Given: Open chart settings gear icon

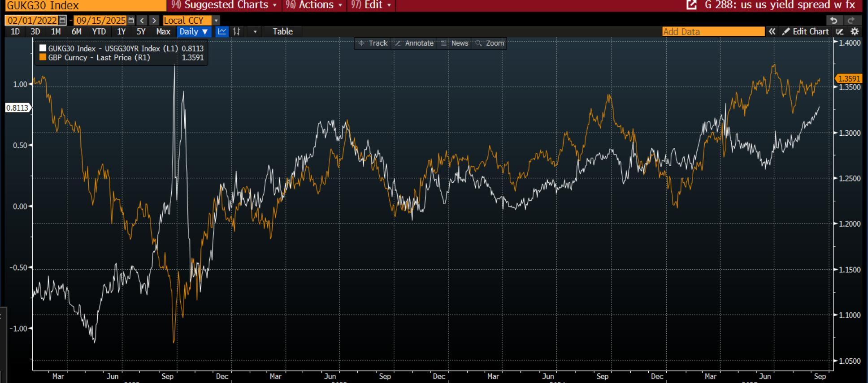Looking at the screenshot, I should [x=855, y=31].
